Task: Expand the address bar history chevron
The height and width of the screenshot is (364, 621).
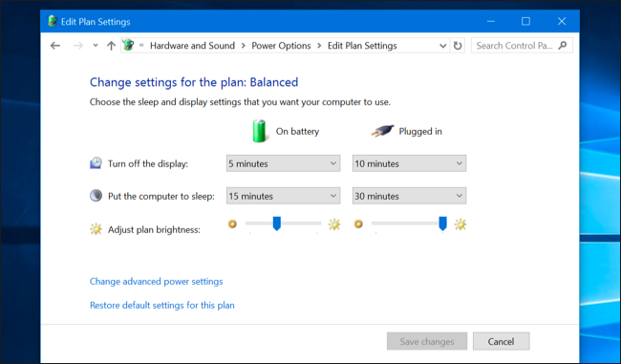Action: point(443,46)
